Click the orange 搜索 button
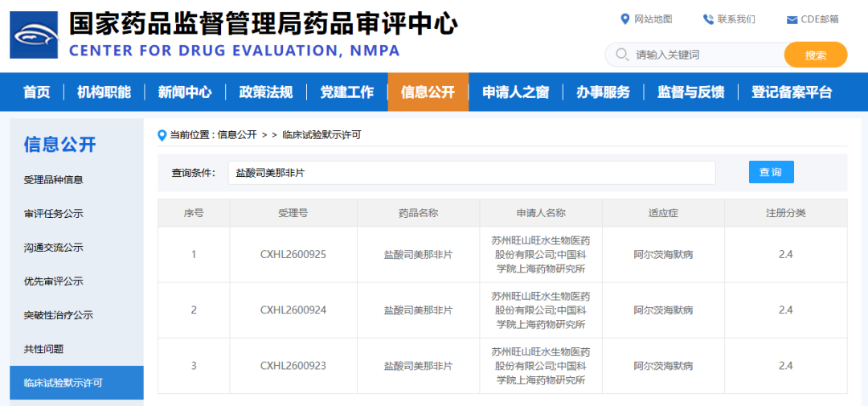 coord(816,55)
